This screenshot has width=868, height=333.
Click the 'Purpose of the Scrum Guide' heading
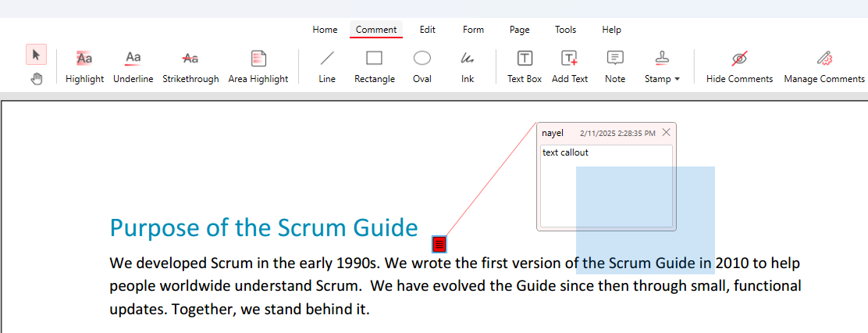[x=264, y=227]
